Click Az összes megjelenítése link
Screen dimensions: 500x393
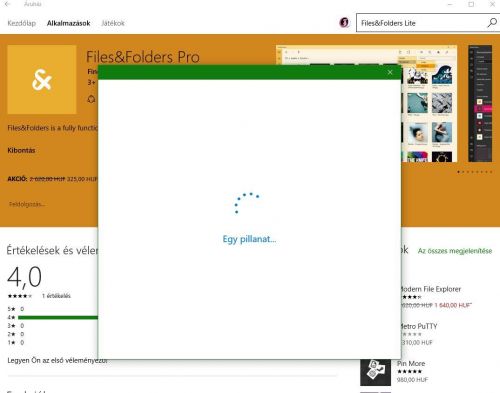tap(455, 251)
